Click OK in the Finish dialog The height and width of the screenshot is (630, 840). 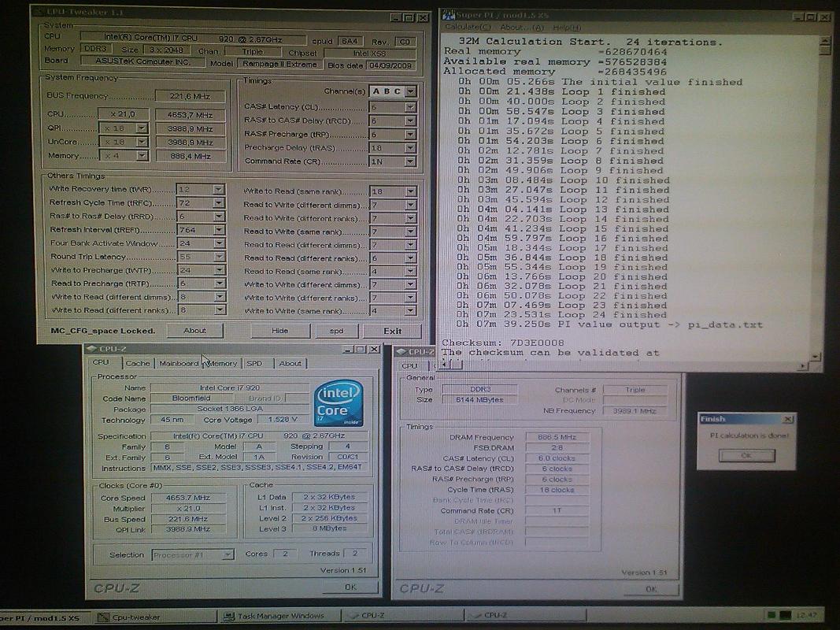(x=746, y=455)
